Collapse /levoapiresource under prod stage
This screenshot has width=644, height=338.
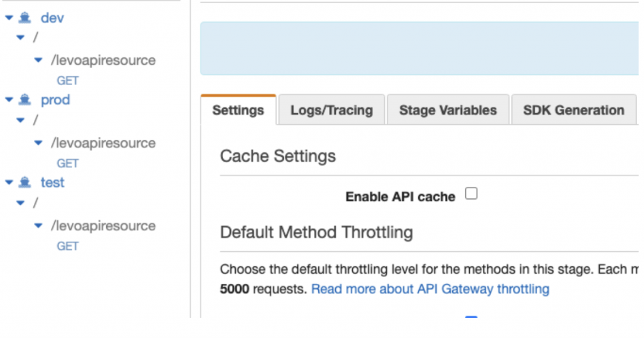pos(38,143)
